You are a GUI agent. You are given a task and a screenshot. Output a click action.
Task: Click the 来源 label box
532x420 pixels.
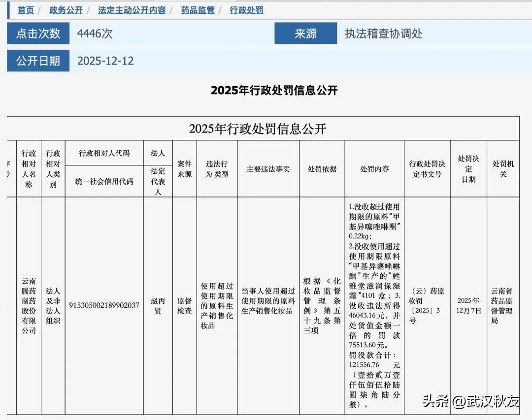point(305,33)
